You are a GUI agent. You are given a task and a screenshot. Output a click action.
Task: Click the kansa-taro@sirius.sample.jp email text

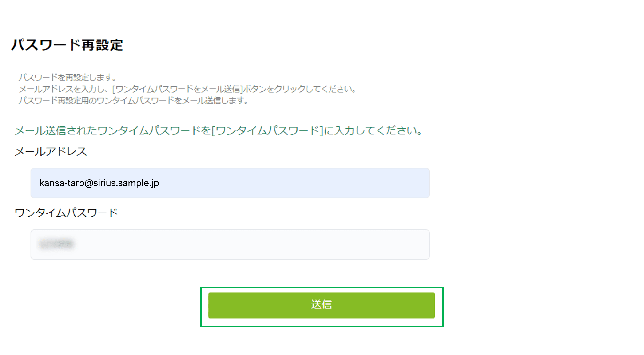(99, 183)
